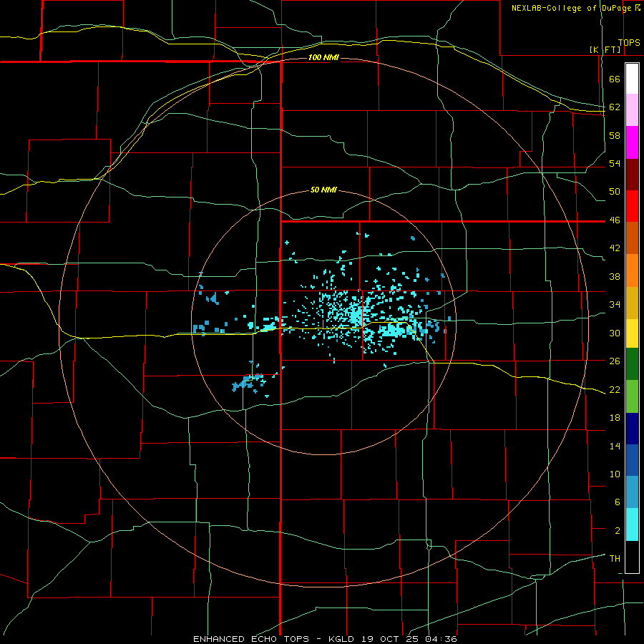Click the "38" legend value
This screenshot has height=644, width=644.
point(615,277)
